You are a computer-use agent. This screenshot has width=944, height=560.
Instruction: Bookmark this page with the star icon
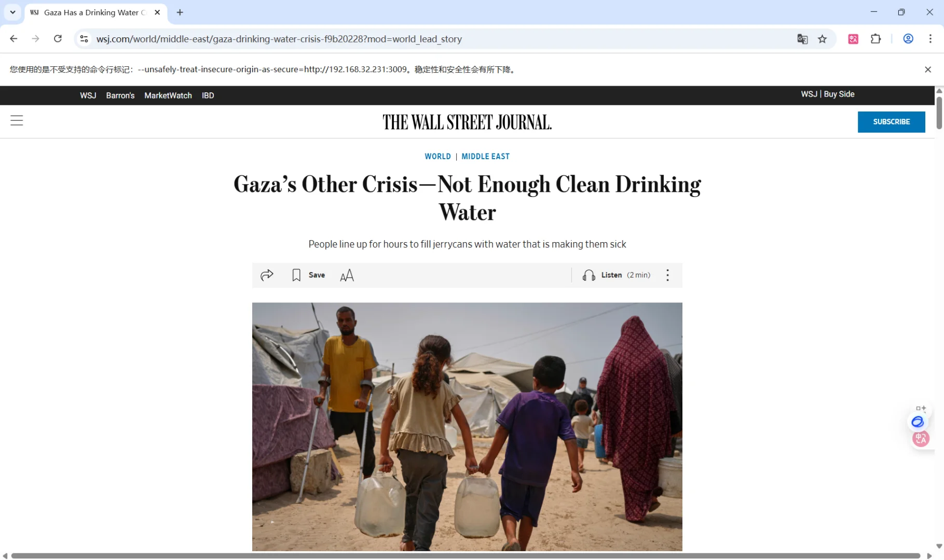[x=822, y=39]
